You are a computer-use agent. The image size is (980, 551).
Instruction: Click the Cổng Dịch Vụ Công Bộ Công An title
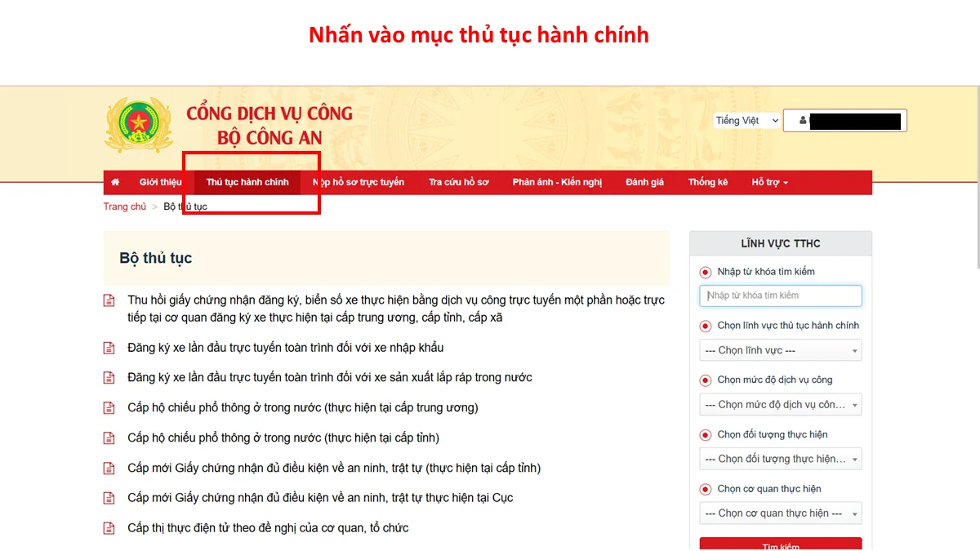(x=269, y=125)
